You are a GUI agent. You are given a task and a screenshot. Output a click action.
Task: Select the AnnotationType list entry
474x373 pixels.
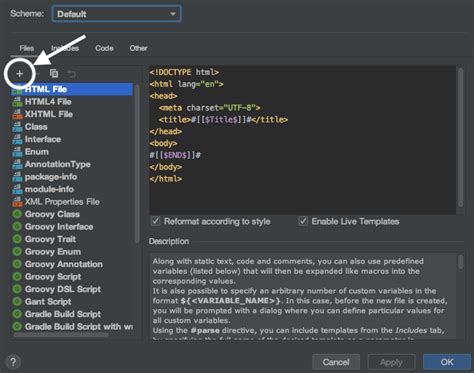pyautogui.click(x=57, y=164)
